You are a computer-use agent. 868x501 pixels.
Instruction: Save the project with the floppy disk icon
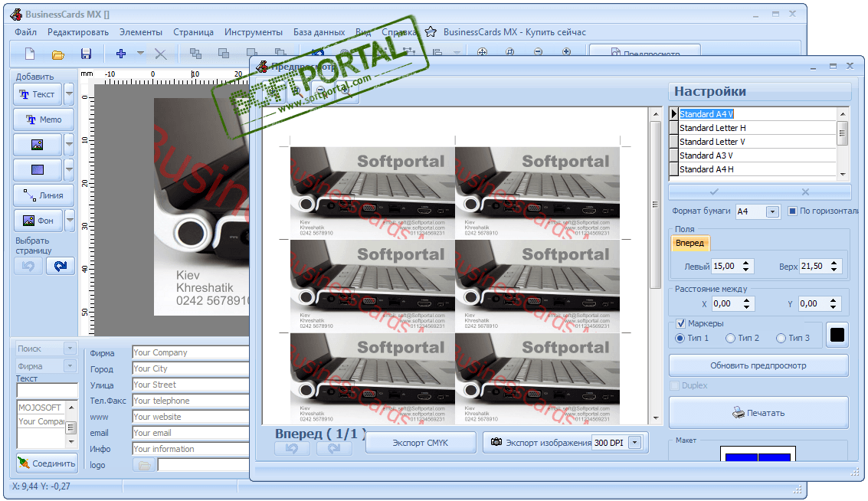(86, 54)
